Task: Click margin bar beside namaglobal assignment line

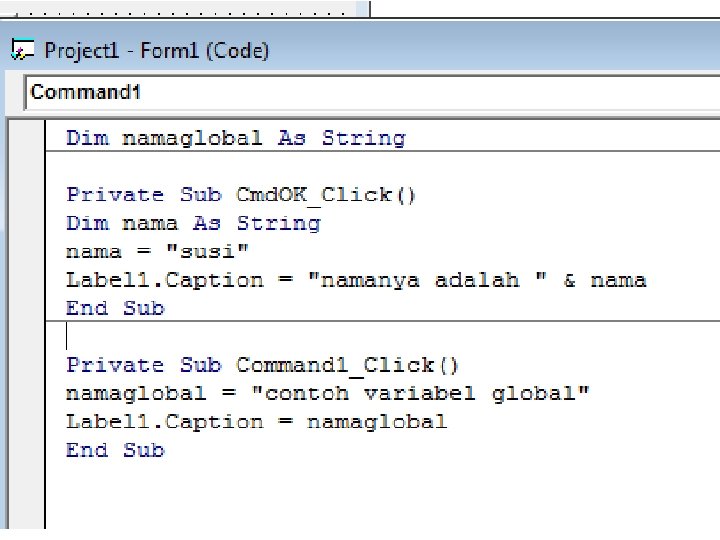Action: (x=26, y=393)
